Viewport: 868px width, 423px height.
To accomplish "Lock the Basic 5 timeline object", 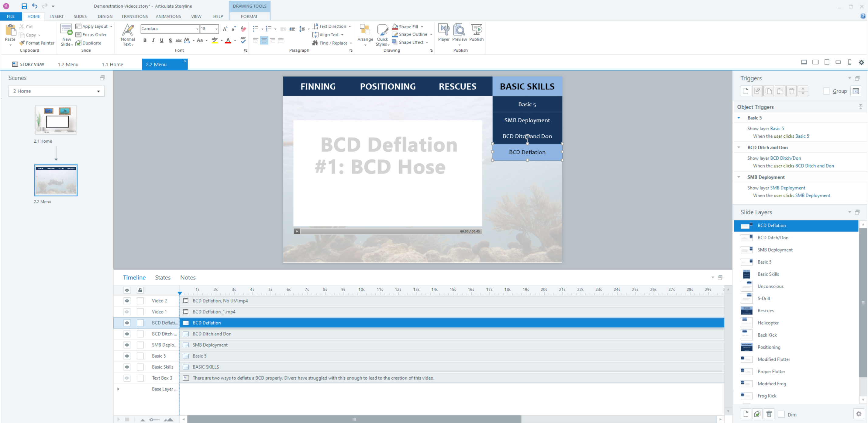I will pyautogui.click(x=140, y=356).
